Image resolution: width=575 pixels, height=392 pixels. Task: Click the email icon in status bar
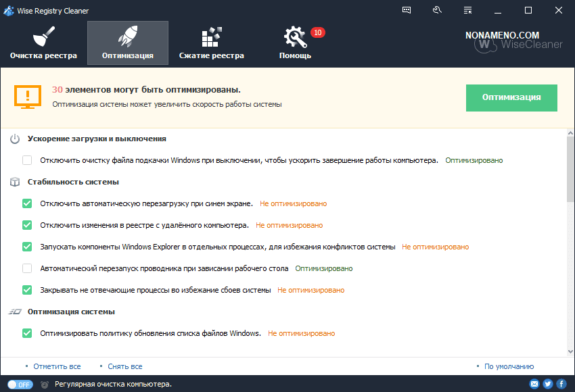[534, 384]
